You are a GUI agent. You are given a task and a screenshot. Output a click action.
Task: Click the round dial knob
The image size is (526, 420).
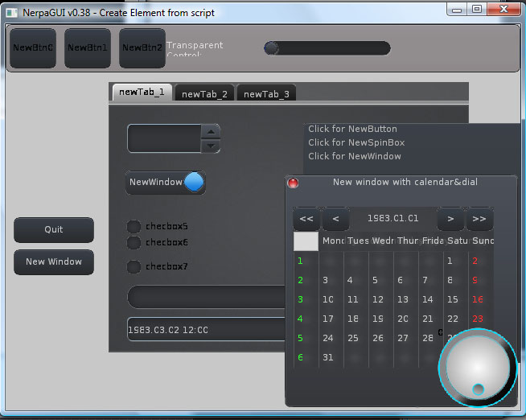tap(478, 367)
